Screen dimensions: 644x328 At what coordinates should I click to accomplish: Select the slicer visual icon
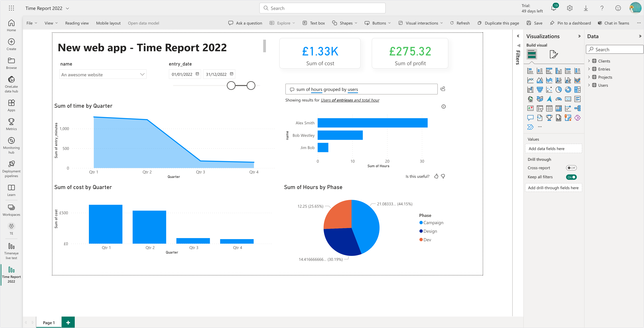tap(540, 109)
